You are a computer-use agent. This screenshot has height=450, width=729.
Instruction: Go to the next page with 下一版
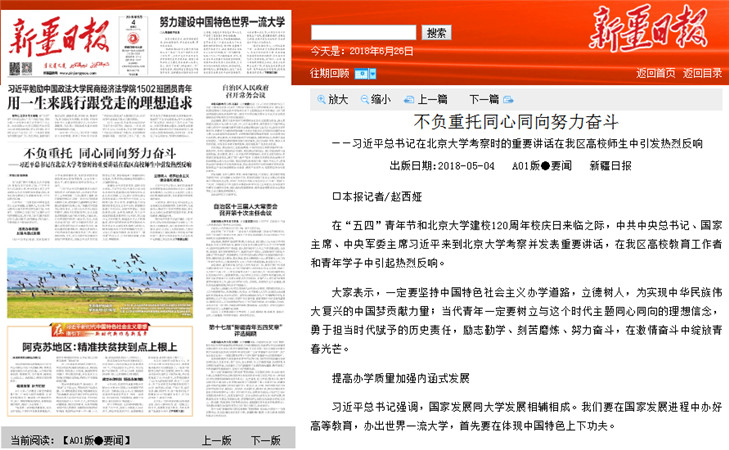265,439
